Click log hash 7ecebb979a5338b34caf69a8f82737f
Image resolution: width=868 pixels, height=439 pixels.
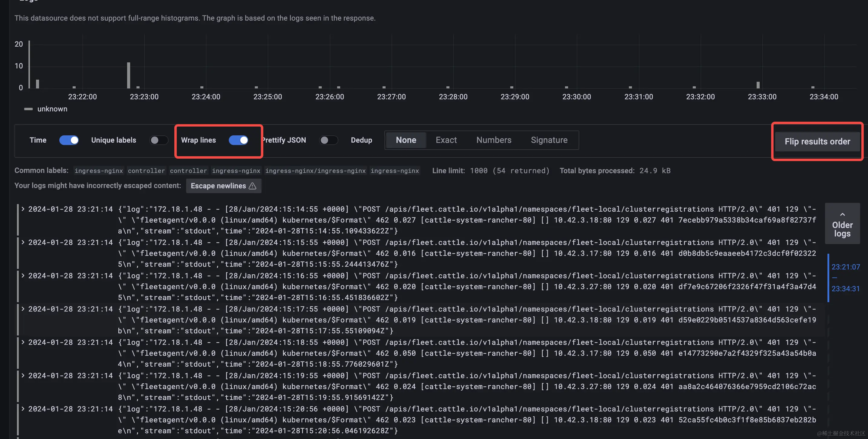tap(747, 220)
